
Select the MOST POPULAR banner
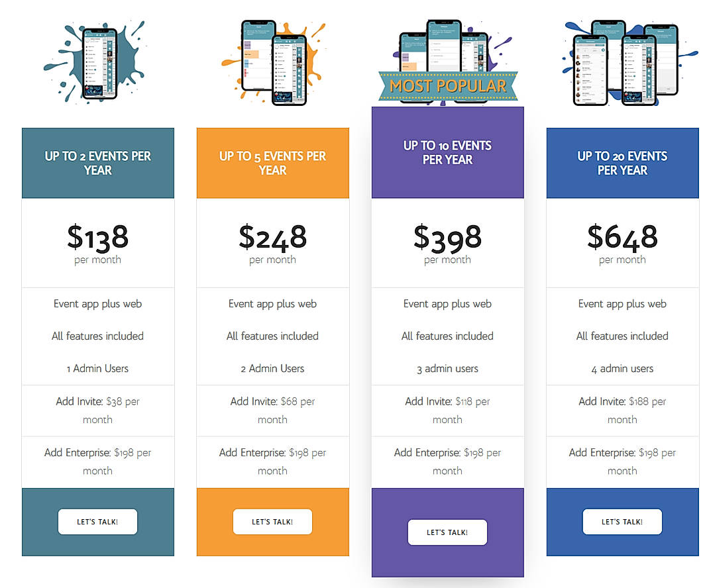(x=447, y=85)
